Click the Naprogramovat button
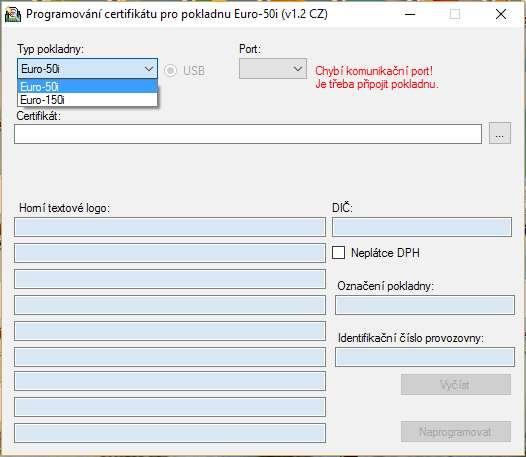Screen dimensions: 526x457 [x=456, y=431]
